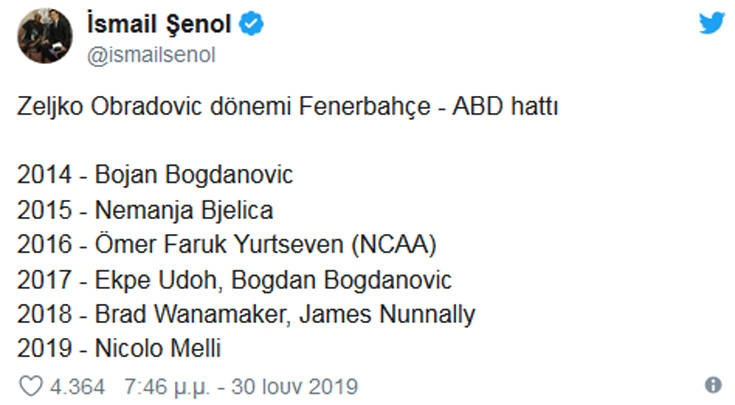This screenshot has height=405, width=735.
Task: Click the Twitter bird logo
Action: 711,23
